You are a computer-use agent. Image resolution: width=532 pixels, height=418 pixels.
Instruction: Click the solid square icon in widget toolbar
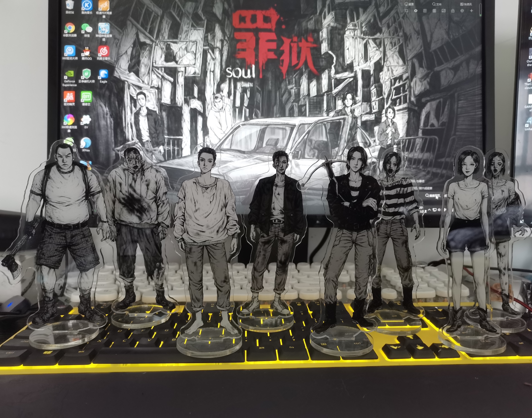point(434,11)
